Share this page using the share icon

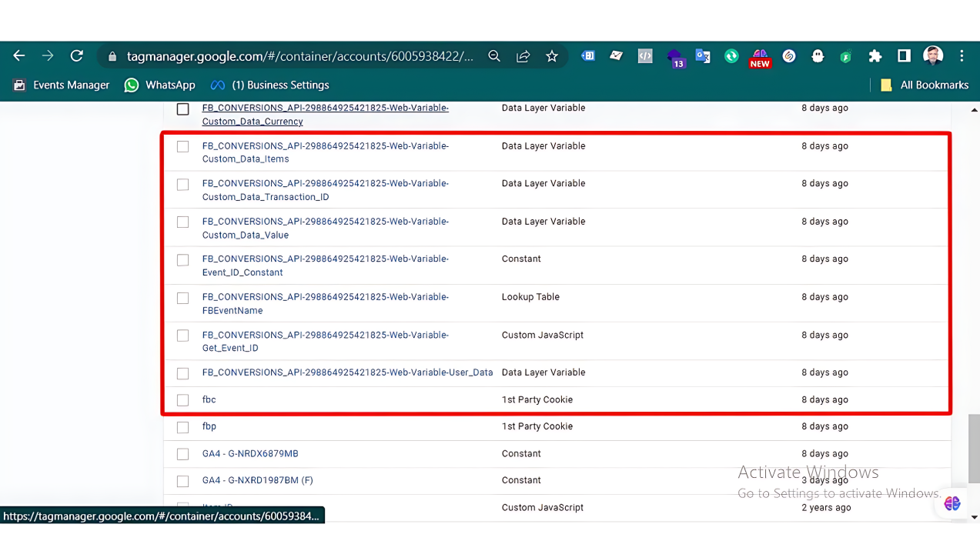(523, 56)
